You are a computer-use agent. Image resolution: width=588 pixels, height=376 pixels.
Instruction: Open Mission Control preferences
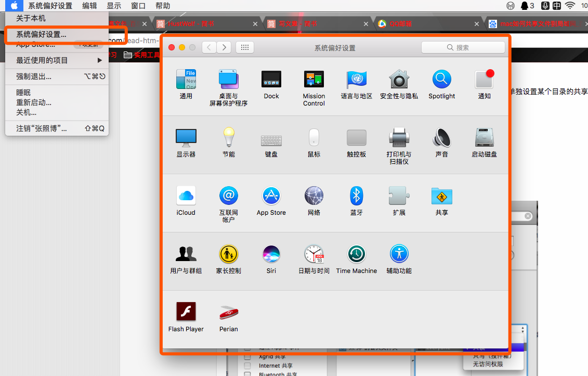[x=314, y=88]
